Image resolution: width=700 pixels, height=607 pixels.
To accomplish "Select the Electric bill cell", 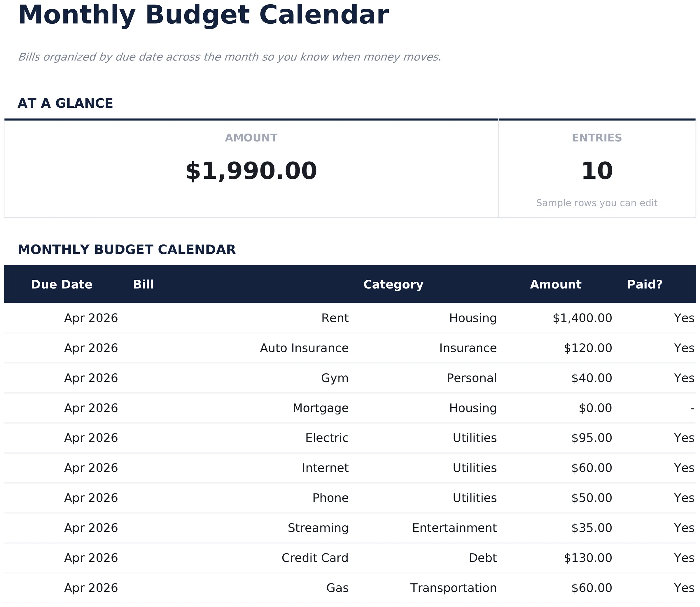I will pyautogui.click(x=327, y=438).
